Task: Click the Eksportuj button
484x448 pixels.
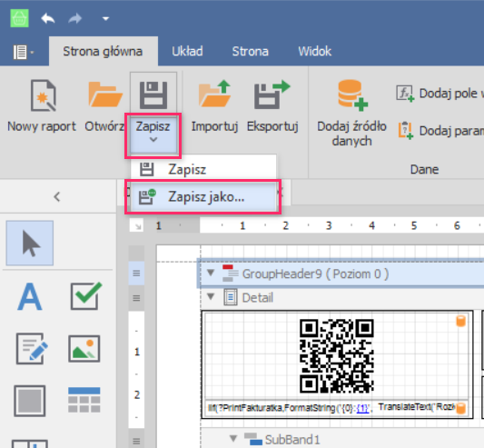Action: (x=272, y=106)
